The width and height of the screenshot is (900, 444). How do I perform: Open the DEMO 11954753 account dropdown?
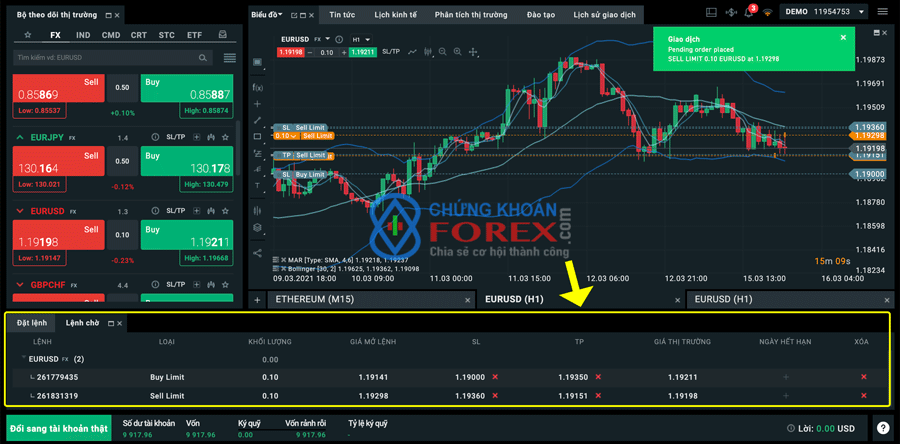(825, 11)
